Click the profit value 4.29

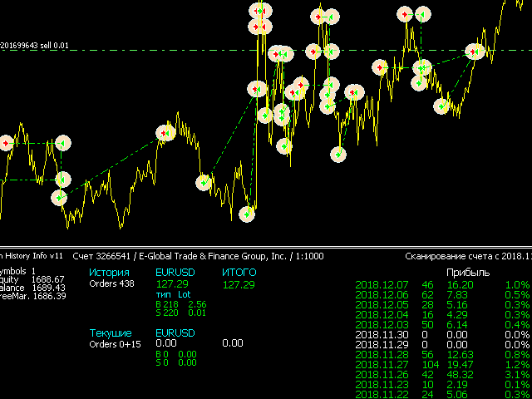457,314
